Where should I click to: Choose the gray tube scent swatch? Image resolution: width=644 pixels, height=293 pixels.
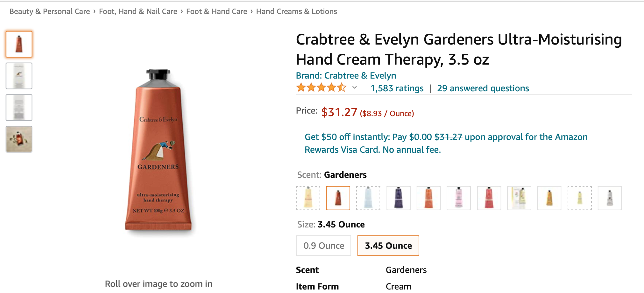(609, 198)
